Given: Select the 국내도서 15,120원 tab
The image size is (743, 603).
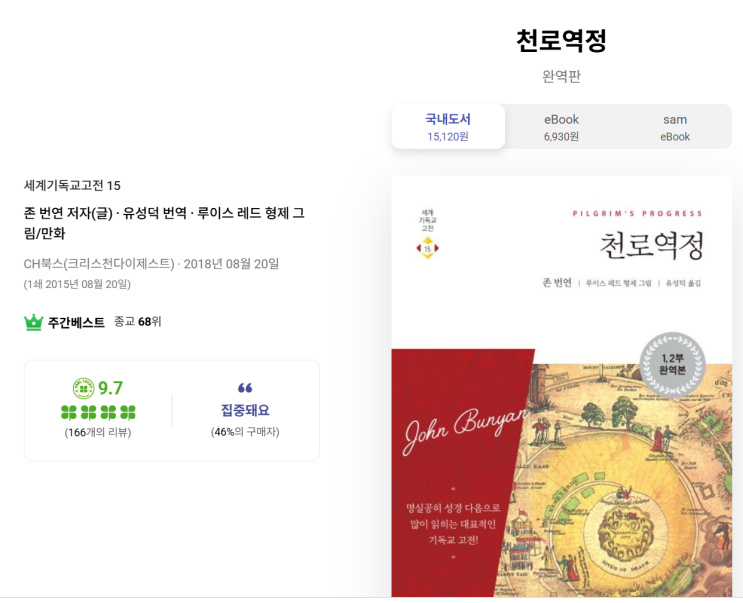Looking at the screenshot, I should point(448,127).
